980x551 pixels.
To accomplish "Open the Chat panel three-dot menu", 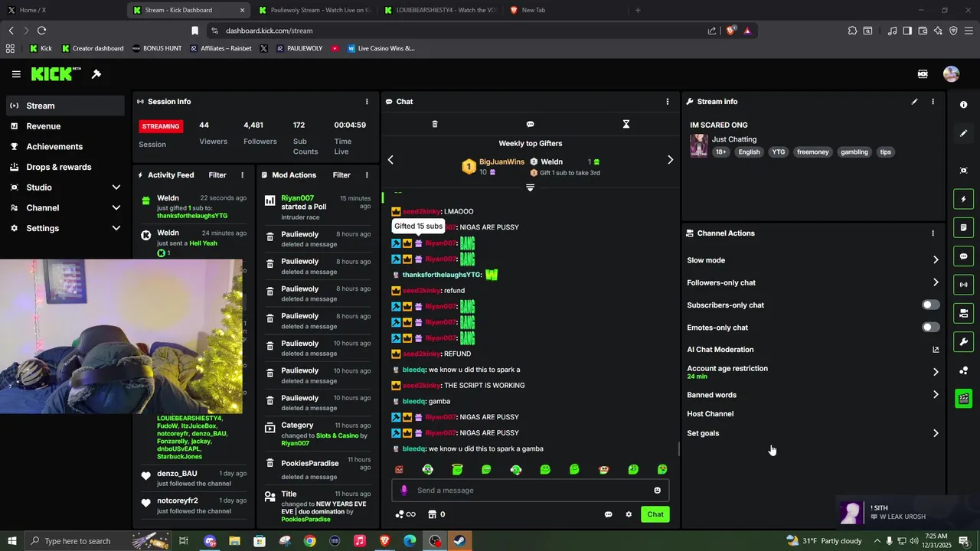I will (x=667, y=101).
